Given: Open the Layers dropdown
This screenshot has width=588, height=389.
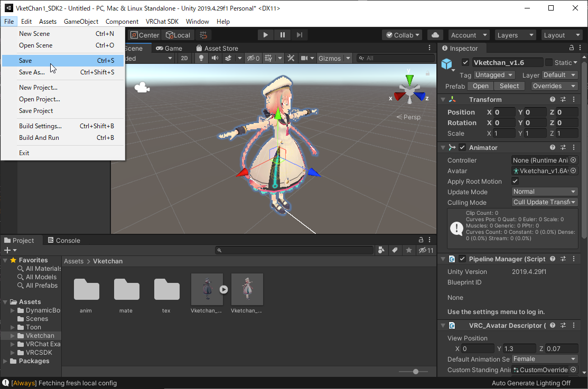Looking at the screenshot, I should click(x=516, y=35).
